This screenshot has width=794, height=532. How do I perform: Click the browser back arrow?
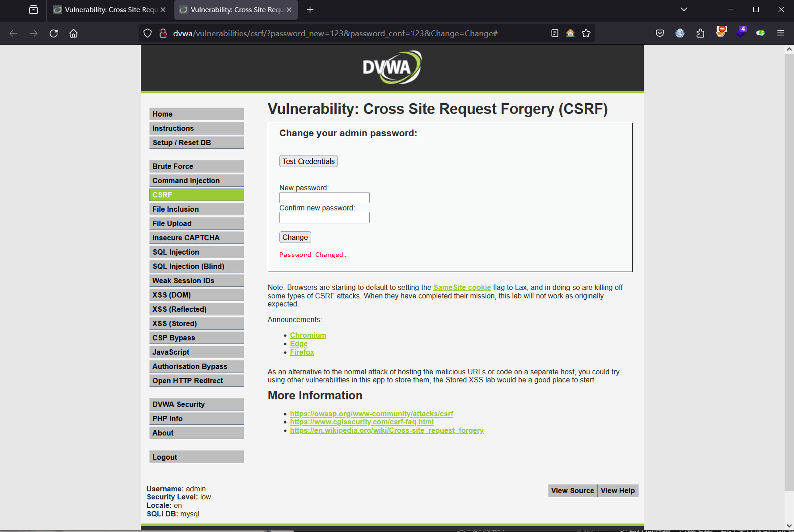pyautogui.click(x=13, y=34)
